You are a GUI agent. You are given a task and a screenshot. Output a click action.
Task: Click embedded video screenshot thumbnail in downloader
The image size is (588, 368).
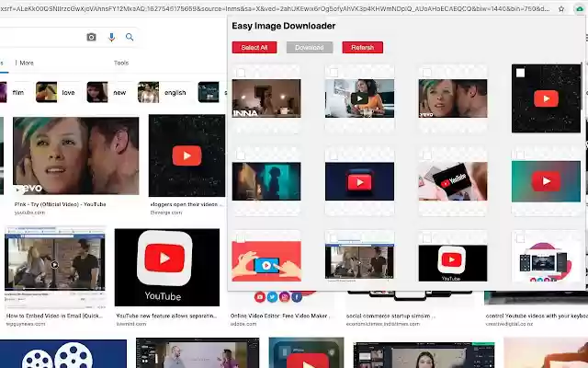pyautogui.click(x=359, y=261)
